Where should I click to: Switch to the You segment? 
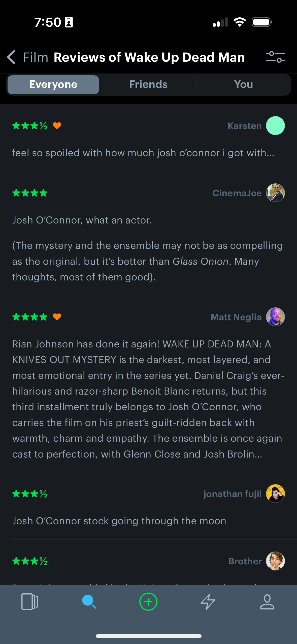point(243,85)
